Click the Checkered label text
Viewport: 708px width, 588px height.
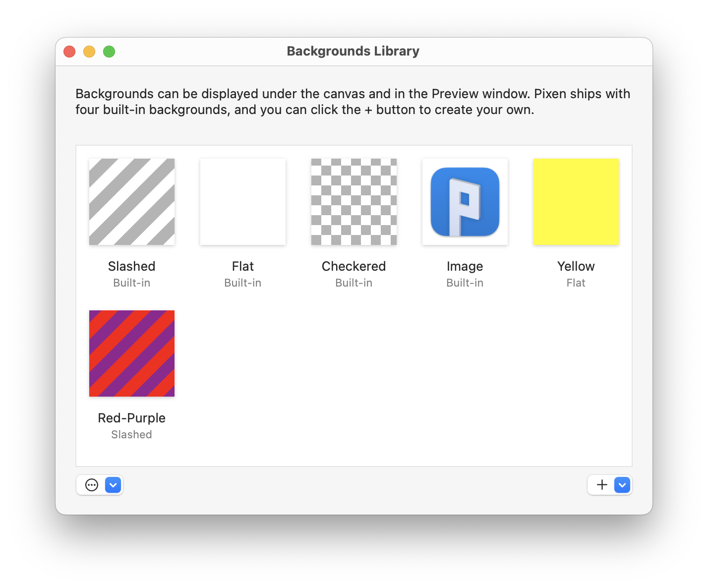354,266
